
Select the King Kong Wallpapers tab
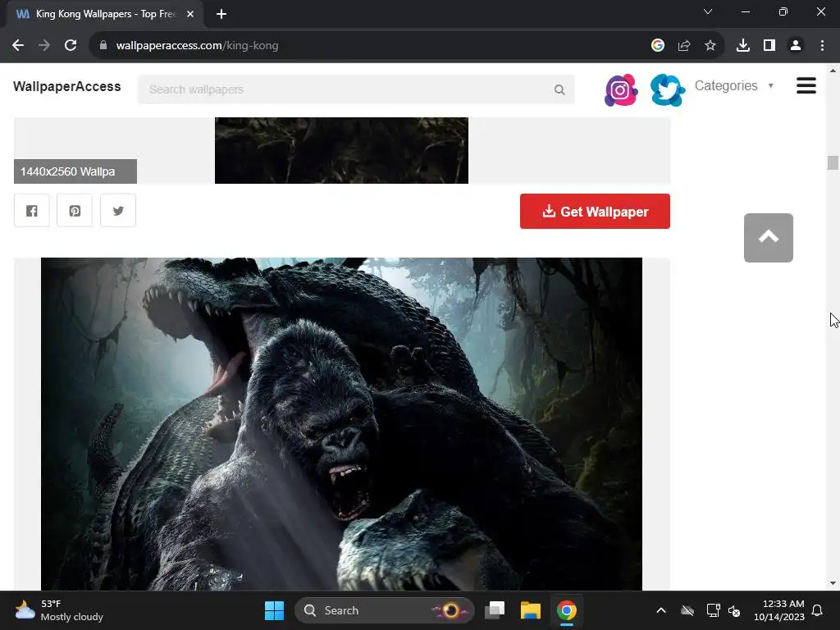105,14
